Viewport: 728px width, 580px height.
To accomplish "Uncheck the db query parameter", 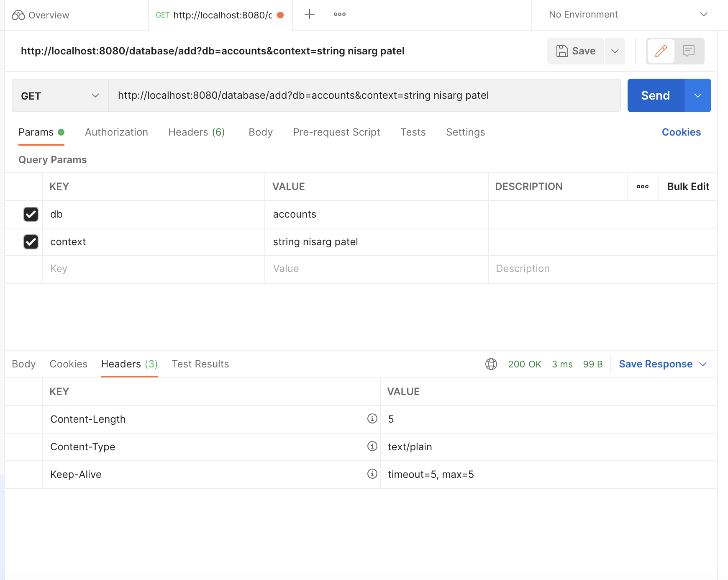I will (x=31, y=214).
